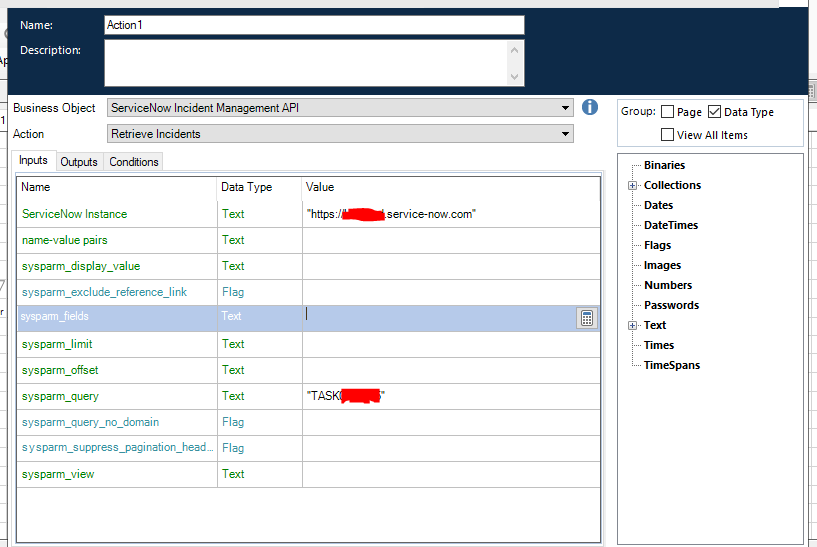817x547 pixels.
Task: Select the Binaries tree item
Action: (x=664, y=165)
